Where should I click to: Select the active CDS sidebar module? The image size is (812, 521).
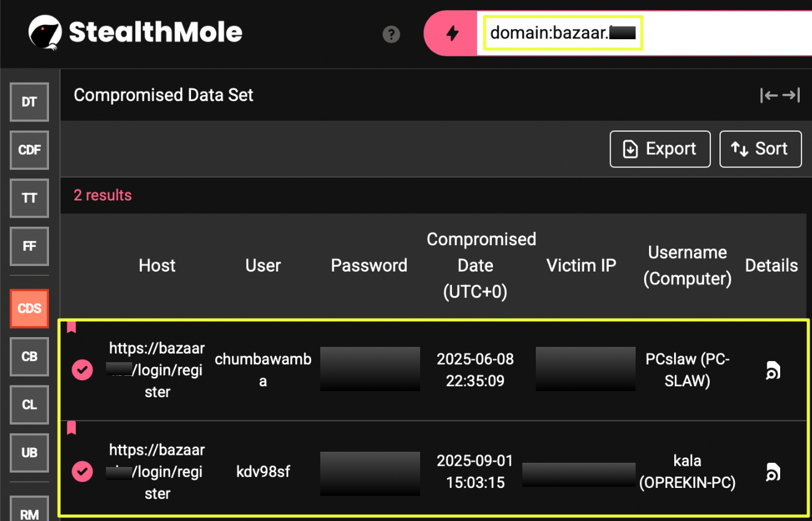point(29,308)
